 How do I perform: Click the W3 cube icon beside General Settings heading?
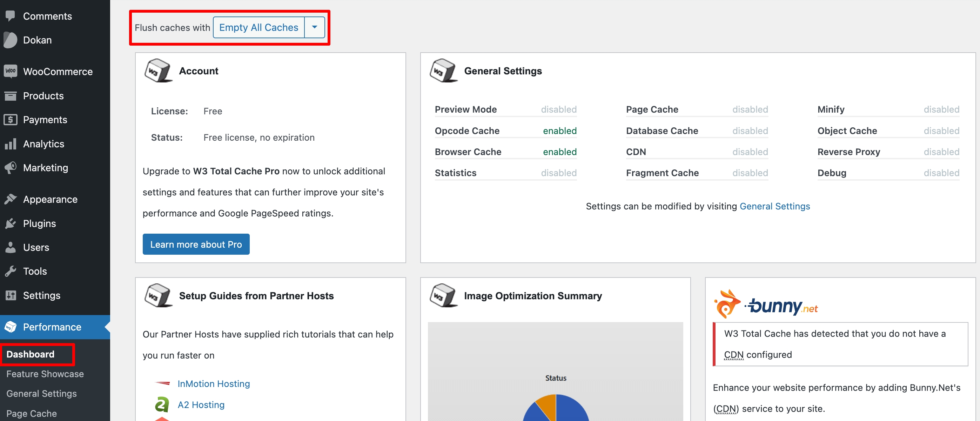443,71
